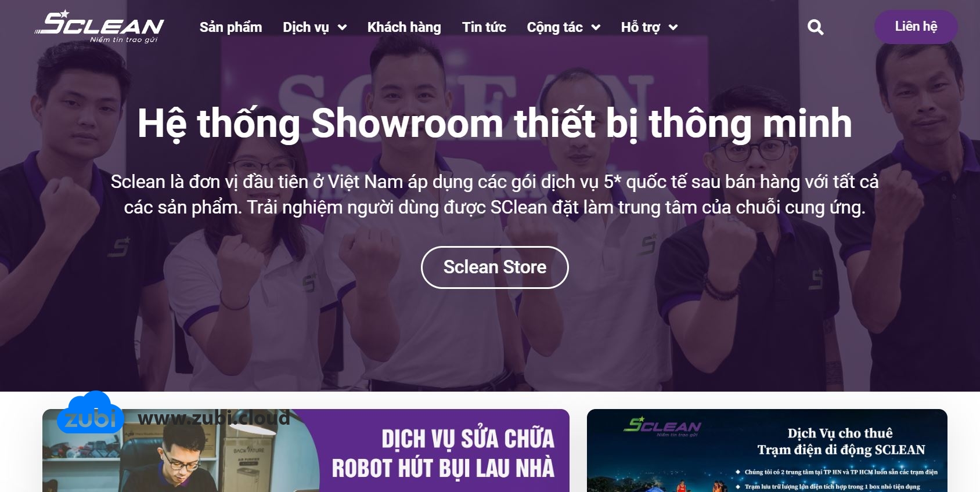Open the Sản phẩm menu item
Image resolution: width=980 pixels, height=492 pixels.
pyautogui.click(x=230, y=27)
